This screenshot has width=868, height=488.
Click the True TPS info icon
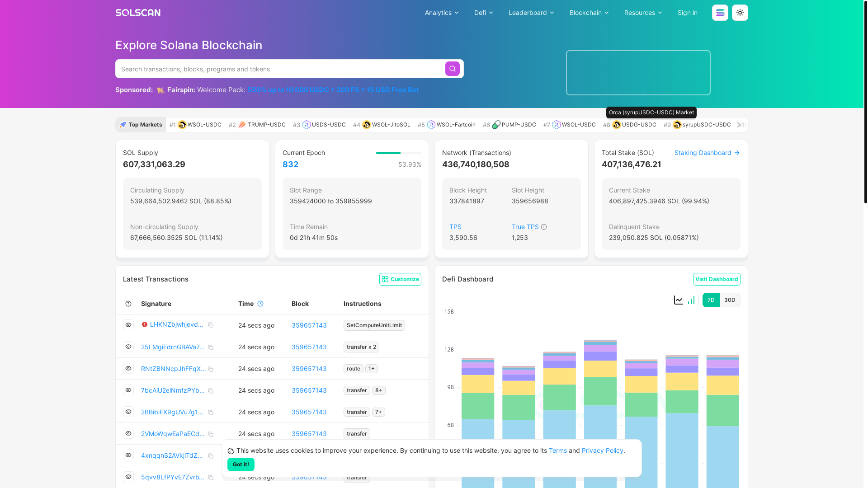click(544, 227)
